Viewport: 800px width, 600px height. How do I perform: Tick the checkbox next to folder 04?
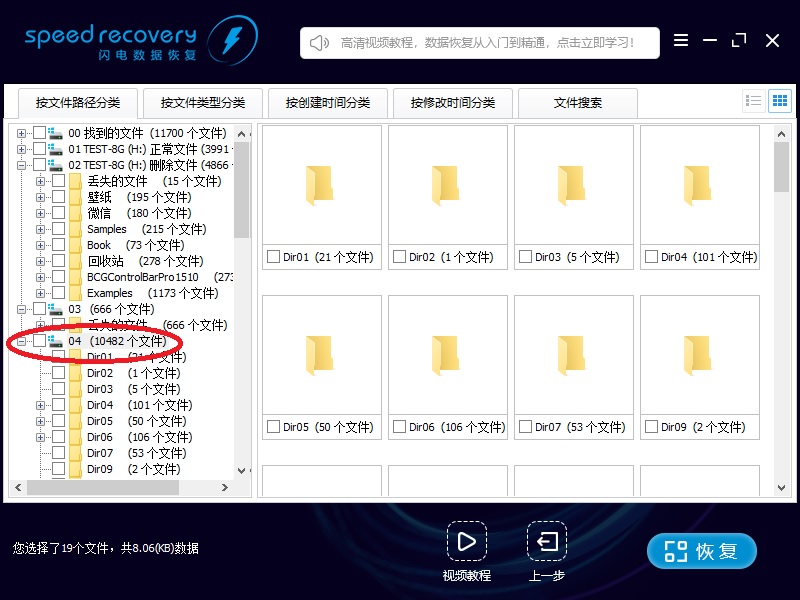click(39, 341)
